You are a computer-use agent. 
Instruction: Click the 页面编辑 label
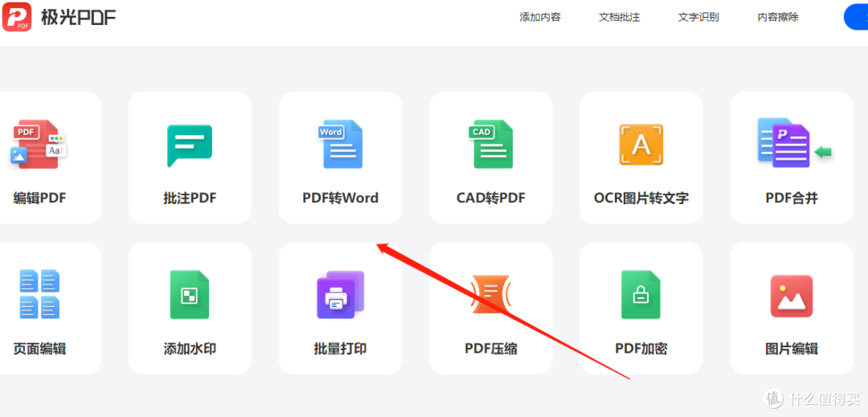pos(39,349)
